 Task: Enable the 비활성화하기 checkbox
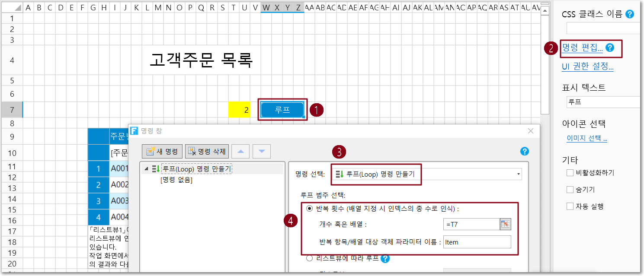pyautogui.click(x=570, y=173)
